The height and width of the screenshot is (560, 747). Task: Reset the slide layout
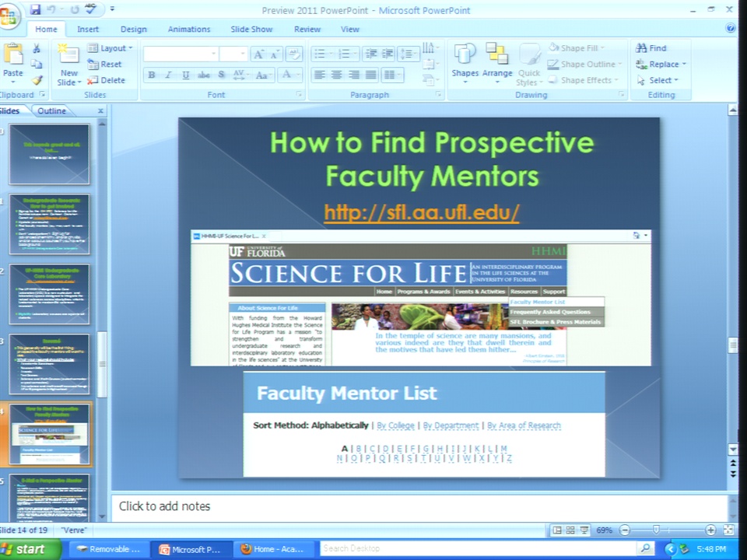[x=104, y=65]
